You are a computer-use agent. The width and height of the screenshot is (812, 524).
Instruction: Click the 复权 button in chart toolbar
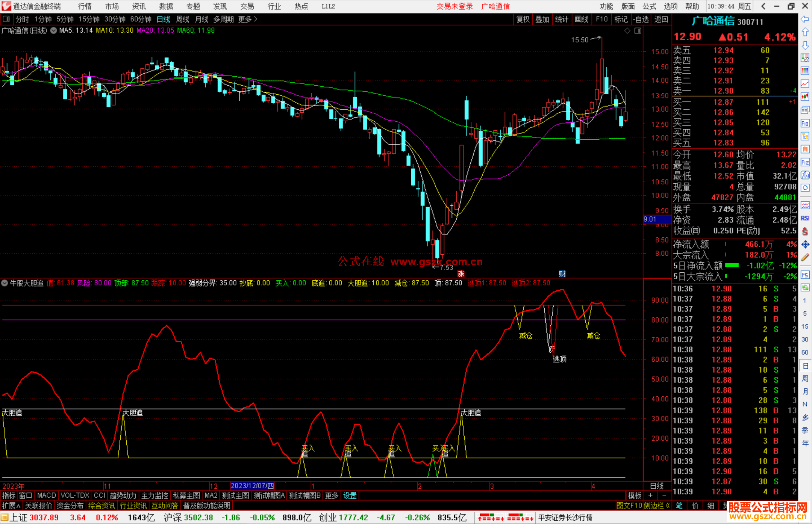coord(523,19)
